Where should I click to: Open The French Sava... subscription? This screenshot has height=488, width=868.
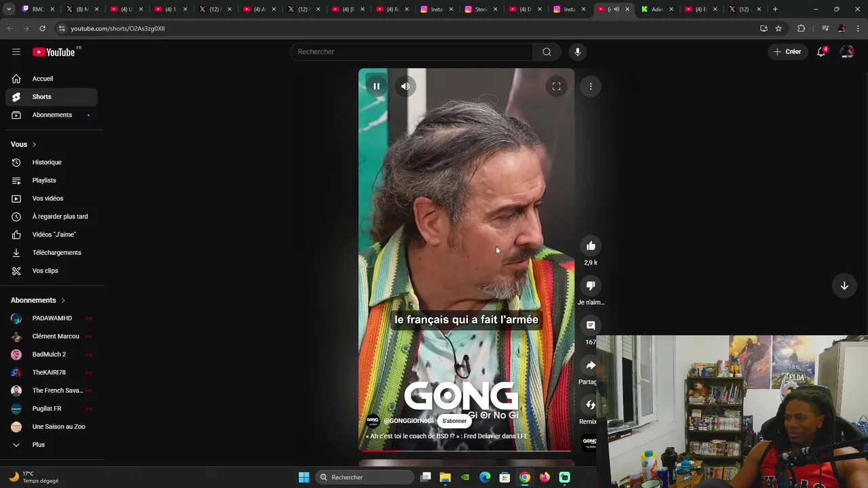pos(52,390)
